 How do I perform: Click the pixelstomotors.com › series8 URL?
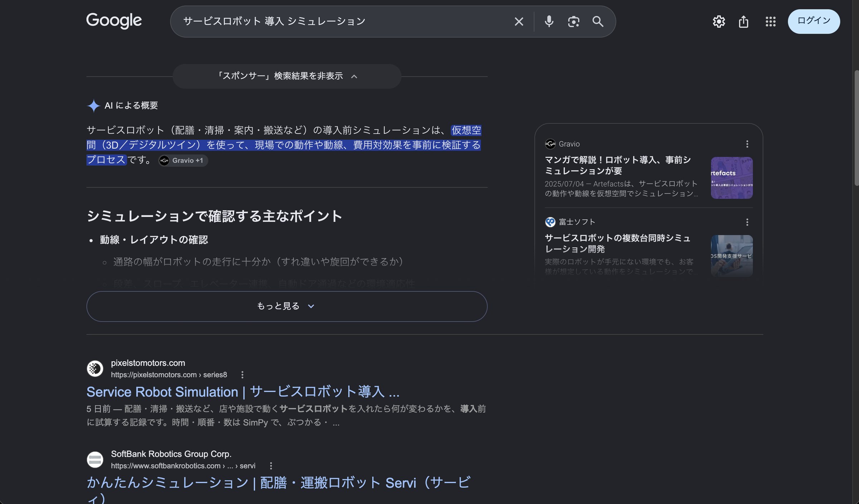169,375
